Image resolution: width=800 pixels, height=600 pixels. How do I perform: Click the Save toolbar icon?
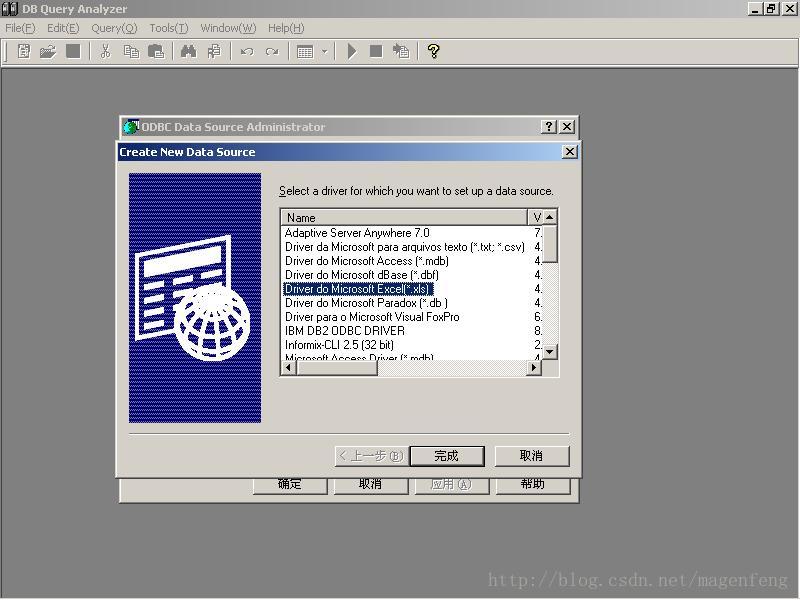(73, 51)
